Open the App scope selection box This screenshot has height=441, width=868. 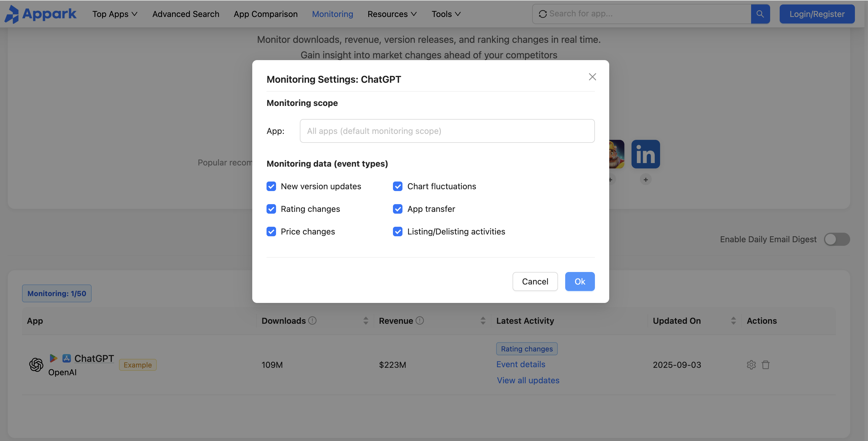pyautogui.click(x=447, y=131)
